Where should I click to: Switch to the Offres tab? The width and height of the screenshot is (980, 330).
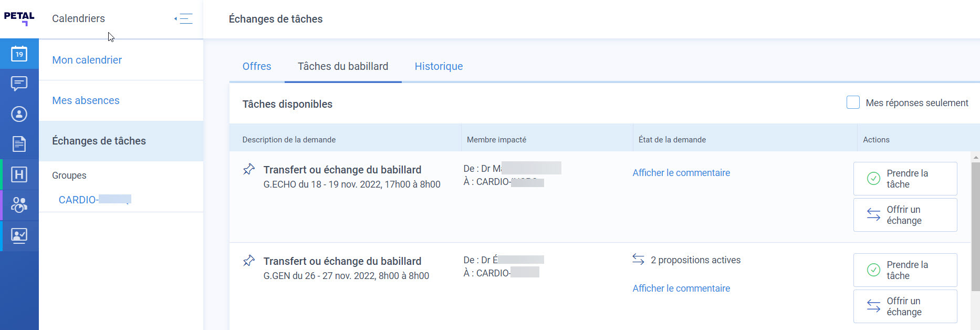257,66
